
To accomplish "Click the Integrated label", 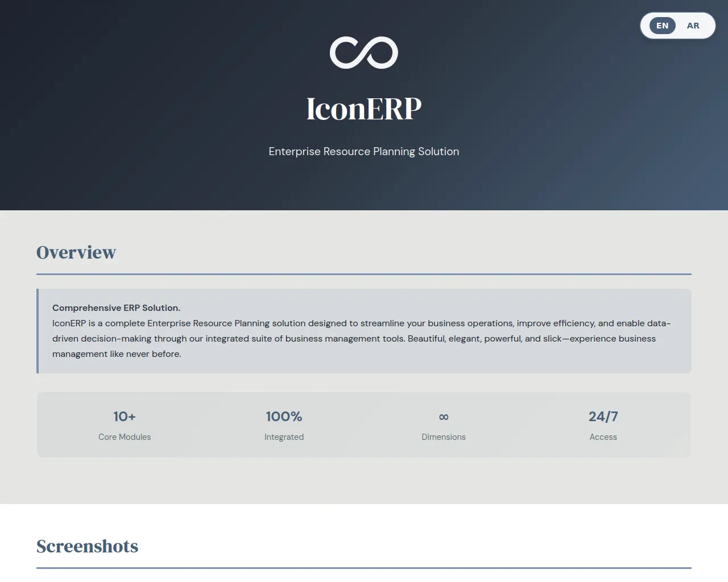I will (284, 437).
